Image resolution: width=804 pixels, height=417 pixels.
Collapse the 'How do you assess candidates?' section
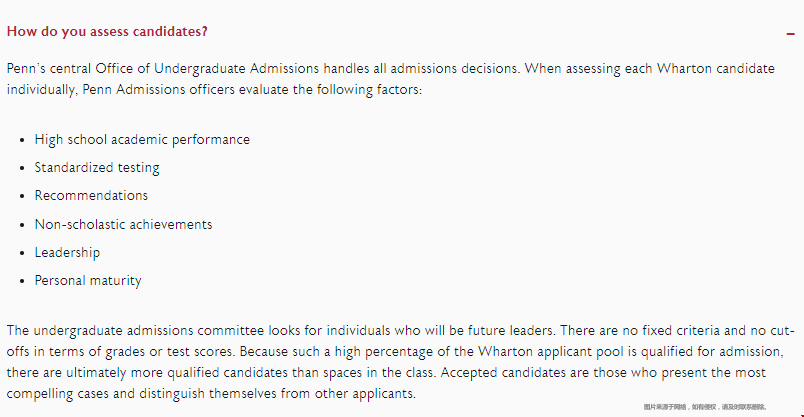pyautogui.click(x=790, y=34)
